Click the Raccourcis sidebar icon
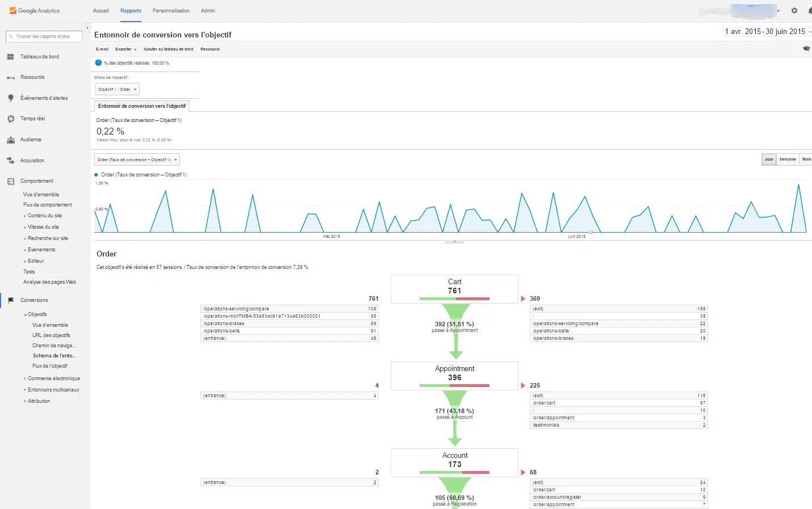The width and height of the screenshot is (812, 509). [x=10, y=78]
